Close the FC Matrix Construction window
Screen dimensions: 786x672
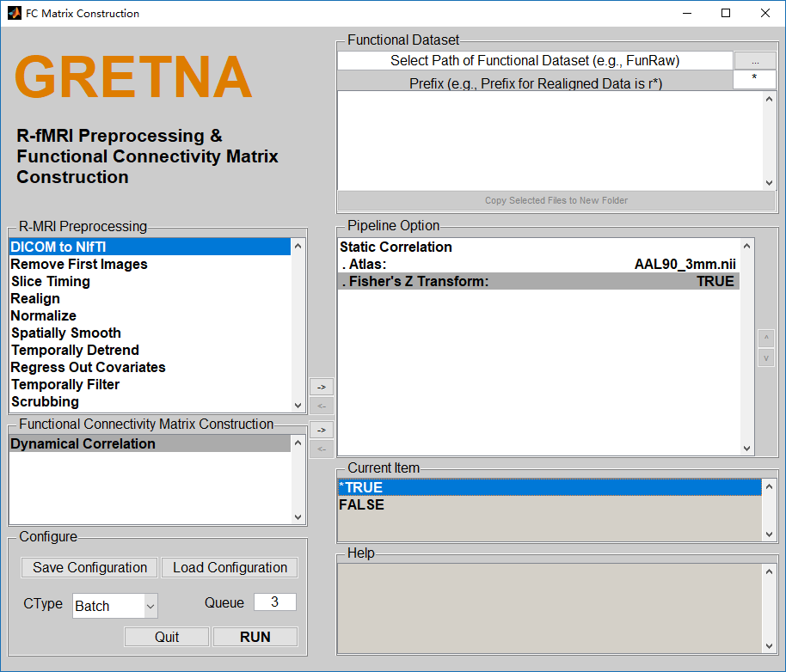(765, 13)
